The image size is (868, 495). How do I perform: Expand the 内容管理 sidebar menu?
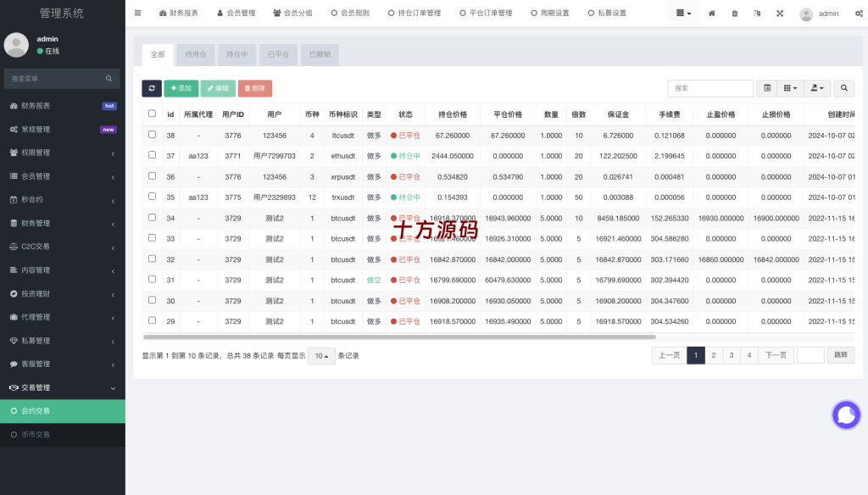tap(63, 270)
